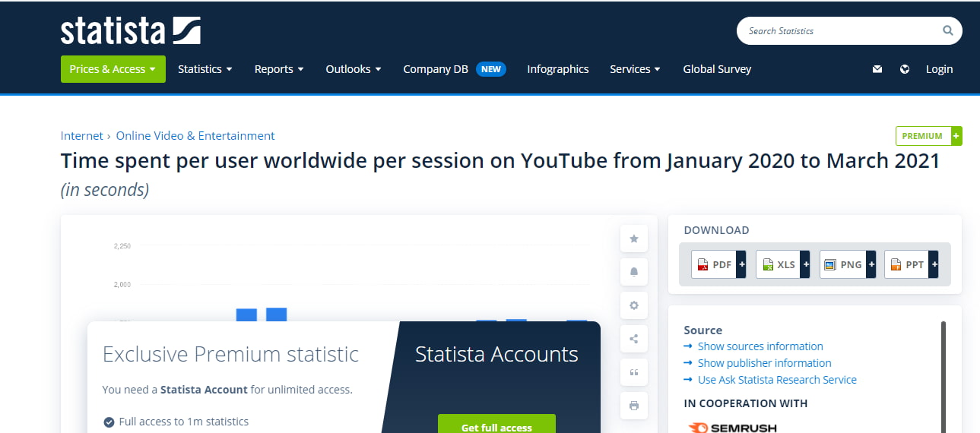Click the print icon

click(634, 406)
